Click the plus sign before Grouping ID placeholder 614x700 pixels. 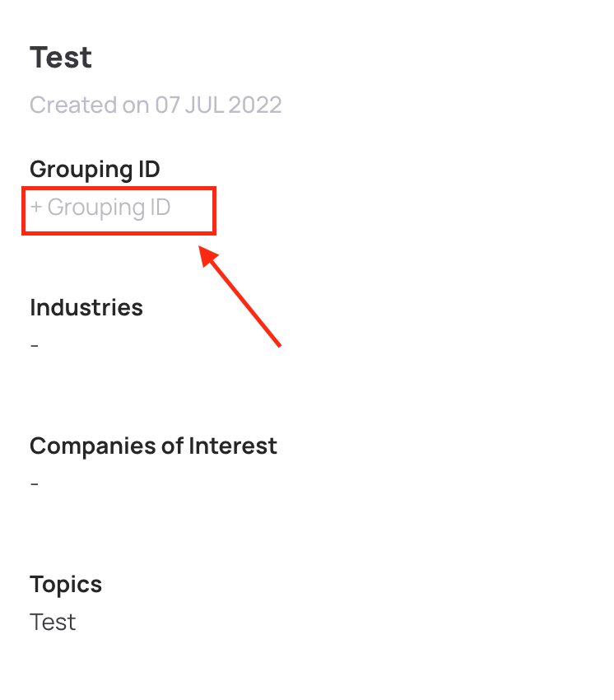pos(36,208)
